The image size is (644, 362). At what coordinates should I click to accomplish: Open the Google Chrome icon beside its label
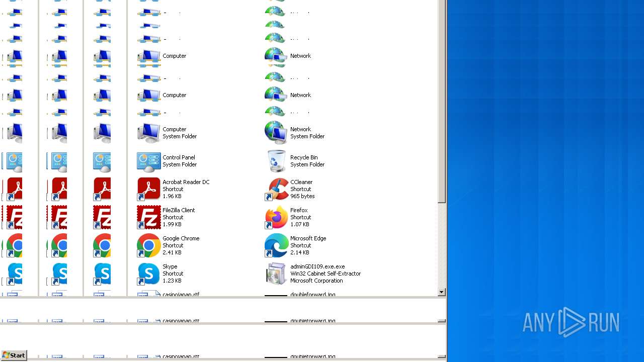coord(149,245)
